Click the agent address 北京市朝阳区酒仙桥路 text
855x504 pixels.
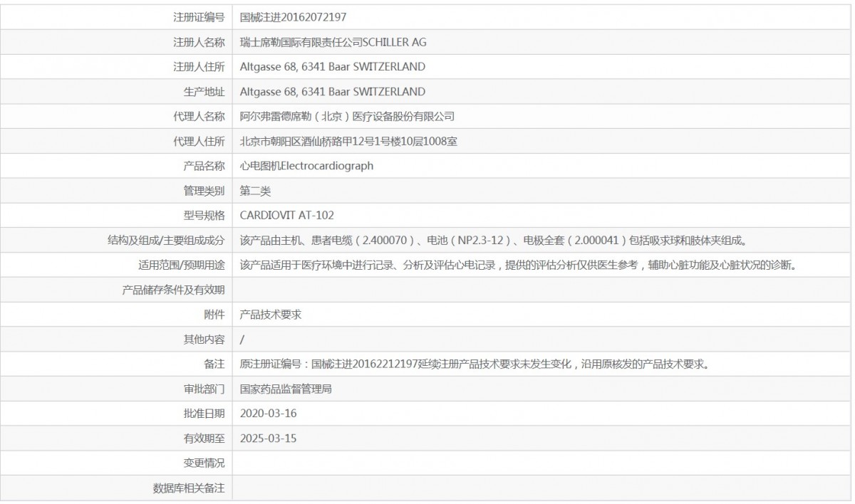tap(348, 142)
